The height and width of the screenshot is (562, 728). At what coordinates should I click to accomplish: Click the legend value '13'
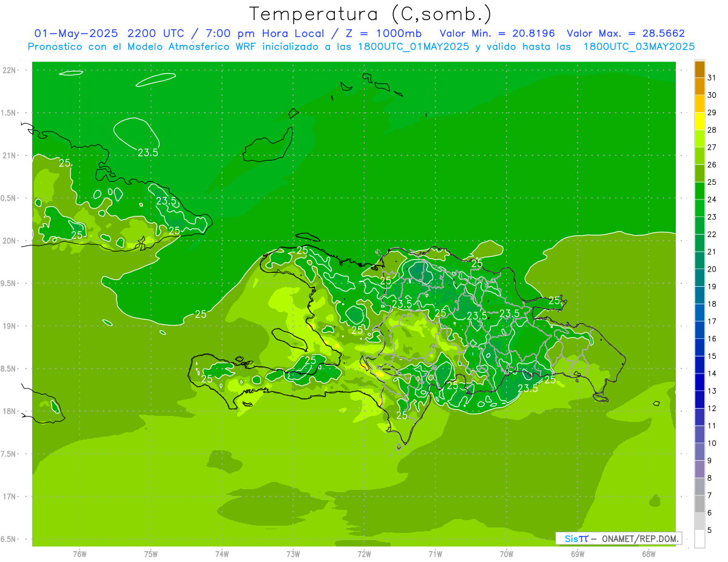[712, 391]
